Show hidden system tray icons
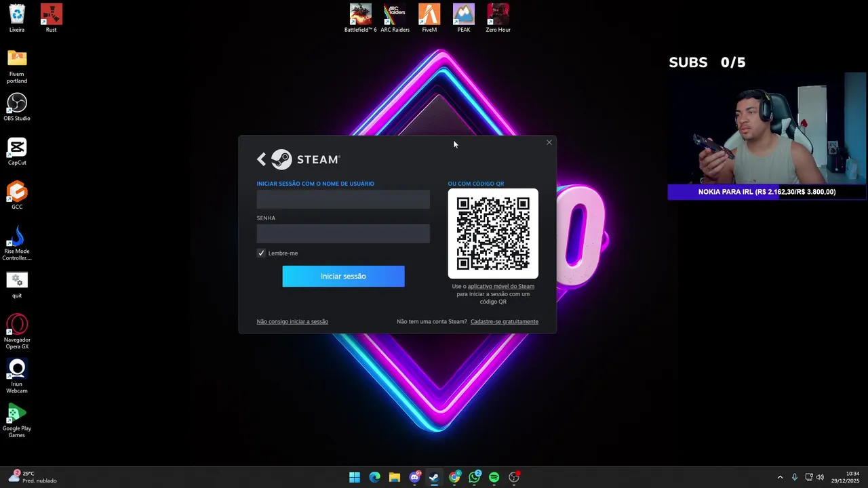Image resolution: width=868 pixels, height=488 pixels. (x=780, y=477)
